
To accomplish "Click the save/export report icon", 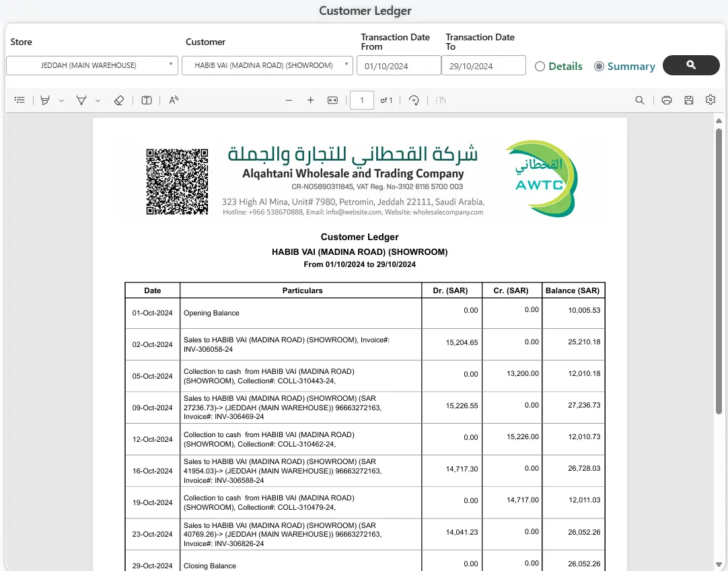I will click(688, 100).
